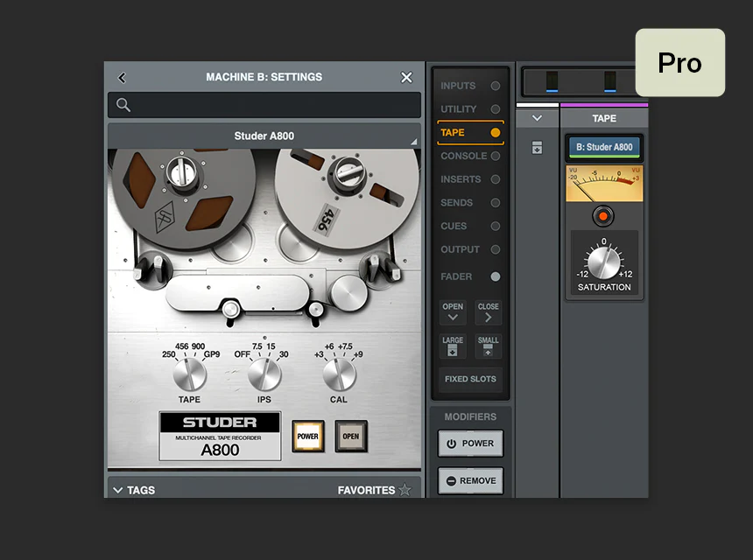
Task: Select the CONSOLE section
Action: pos(469,156)
